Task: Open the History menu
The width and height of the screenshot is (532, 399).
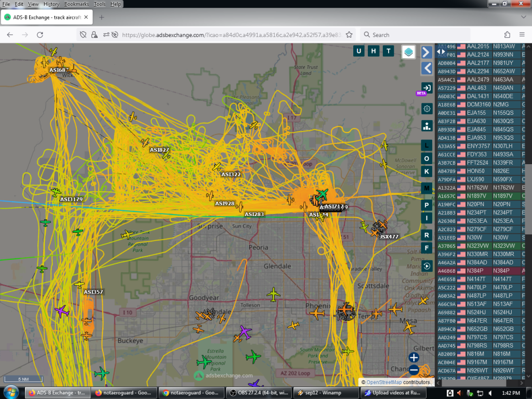Action: (51, 4)
